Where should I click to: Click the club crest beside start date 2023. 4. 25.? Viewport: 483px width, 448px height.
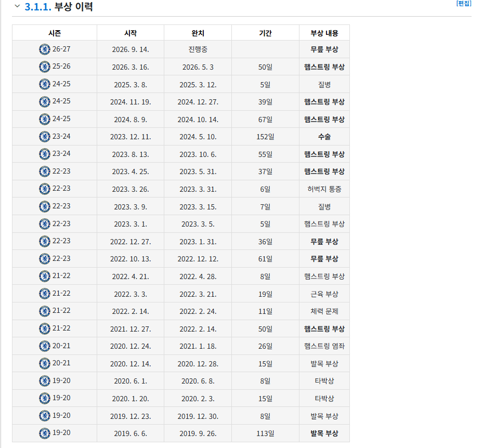45,172
